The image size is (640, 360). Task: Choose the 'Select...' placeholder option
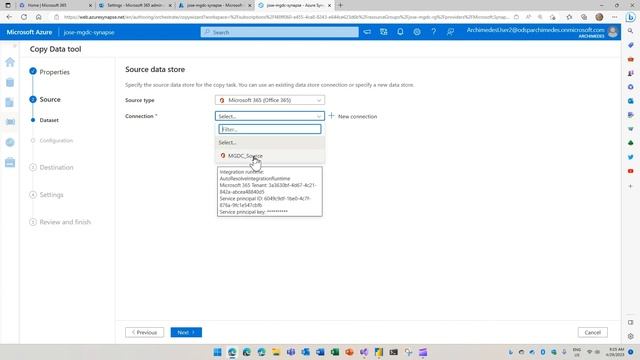[x=270, y=142]
